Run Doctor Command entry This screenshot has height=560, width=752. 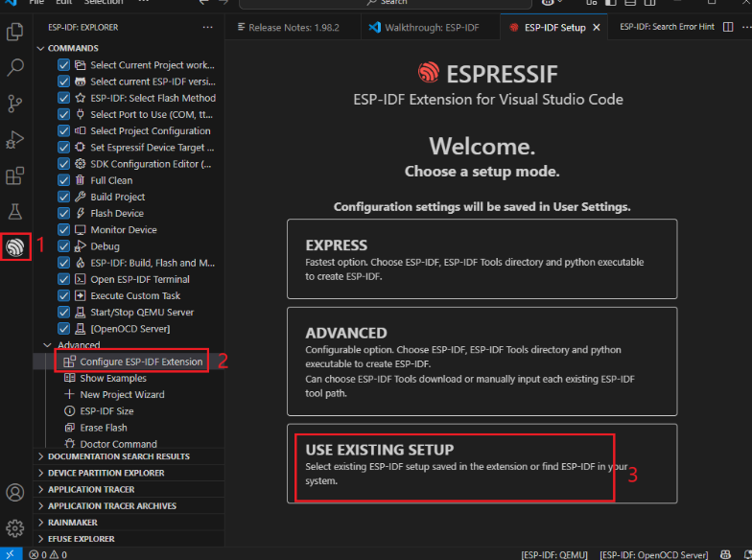pyautogui.click(x=129, y=443)
